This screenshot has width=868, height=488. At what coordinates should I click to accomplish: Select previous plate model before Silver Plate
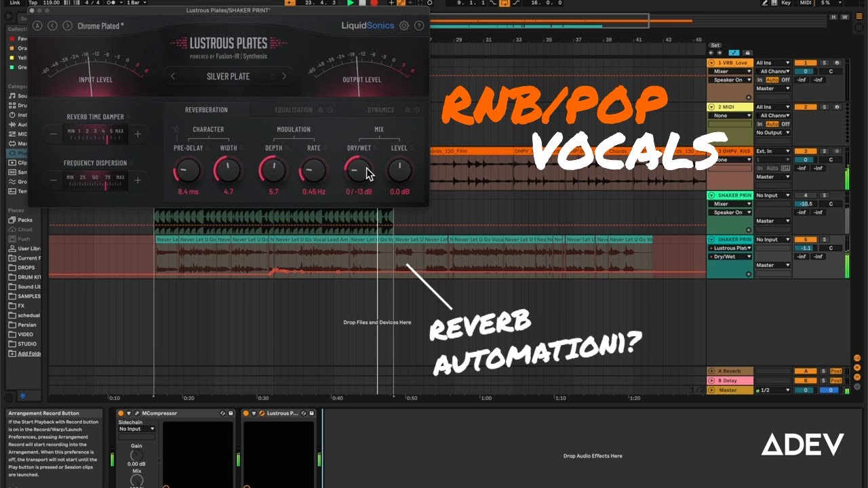coord(173,77)
